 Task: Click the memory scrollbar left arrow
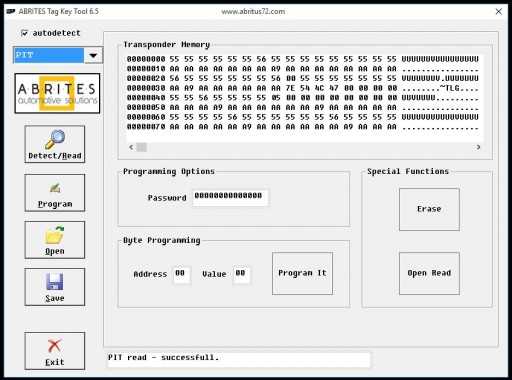click(x=131, y=147)
